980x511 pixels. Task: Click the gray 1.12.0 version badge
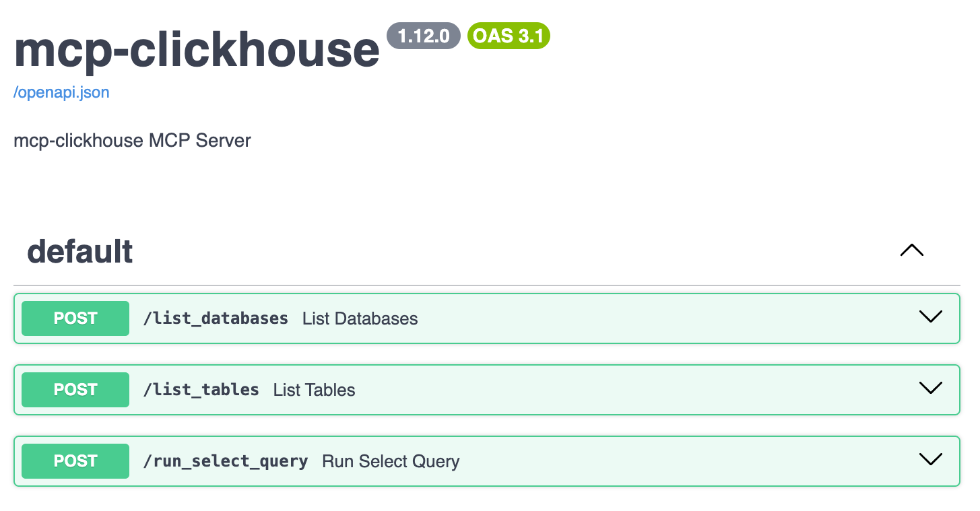click(x=423, y=36)
